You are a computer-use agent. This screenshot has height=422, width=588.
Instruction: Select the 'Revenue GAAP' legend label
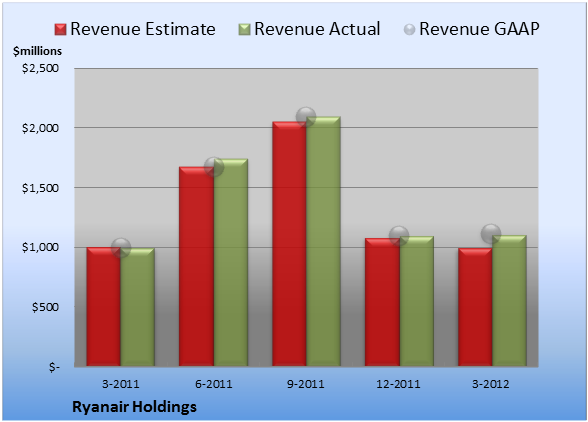(x=479, y=29)
